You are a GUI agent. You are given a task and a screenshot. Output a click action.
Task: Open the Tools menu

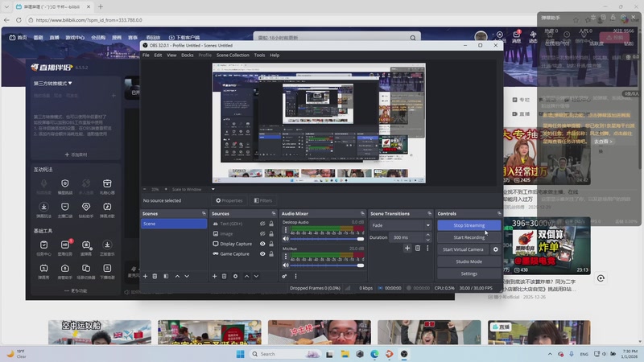(259, 55)
